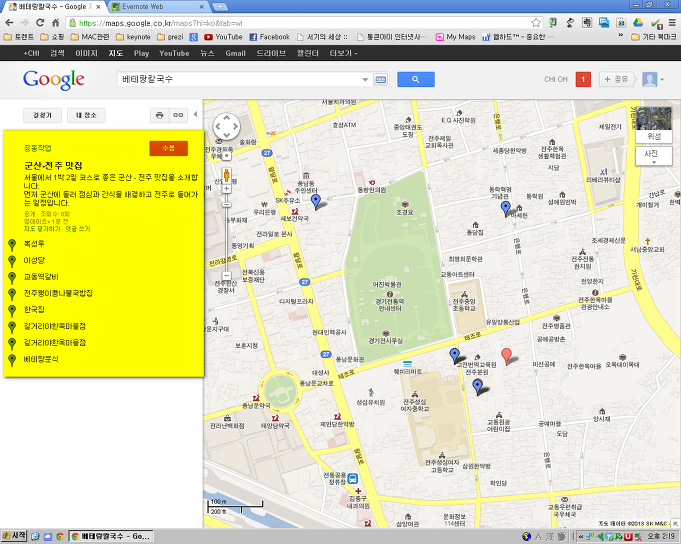The width and height of the screenshot is (681, 544).
Task: Open Gmail in Google bar
Action: [x=235, y=53]
